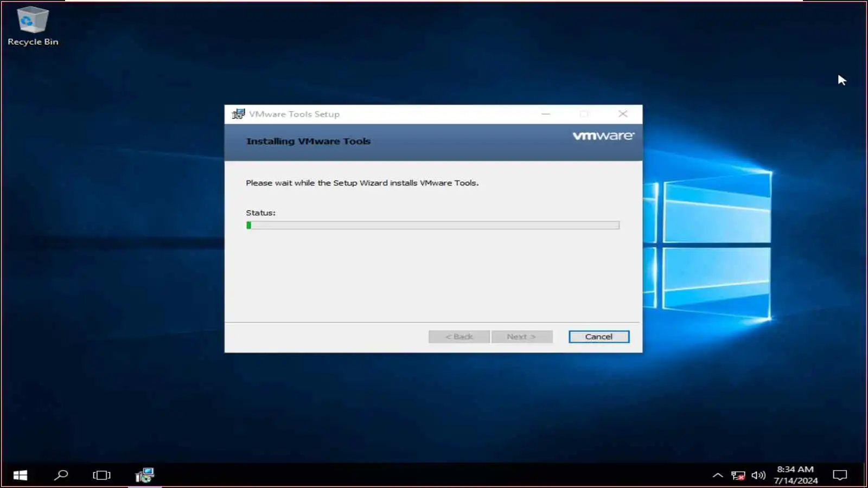The width and height of the screenshot is (868, 488).
Task: Click the 'Installing VMware Tools' heading
Action: coord(308,142)
